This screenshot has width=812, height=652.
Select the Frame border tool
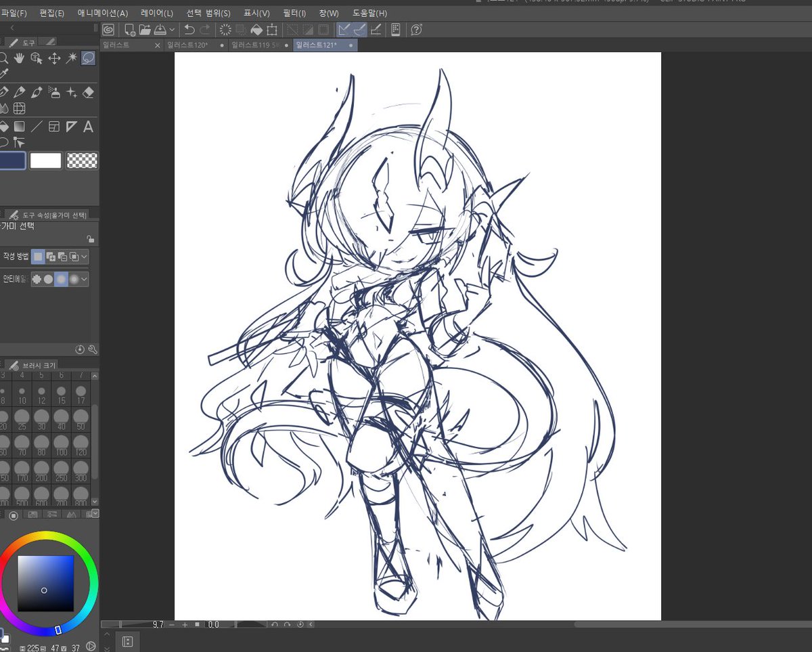pyautogui.click(x=54, y=127)
